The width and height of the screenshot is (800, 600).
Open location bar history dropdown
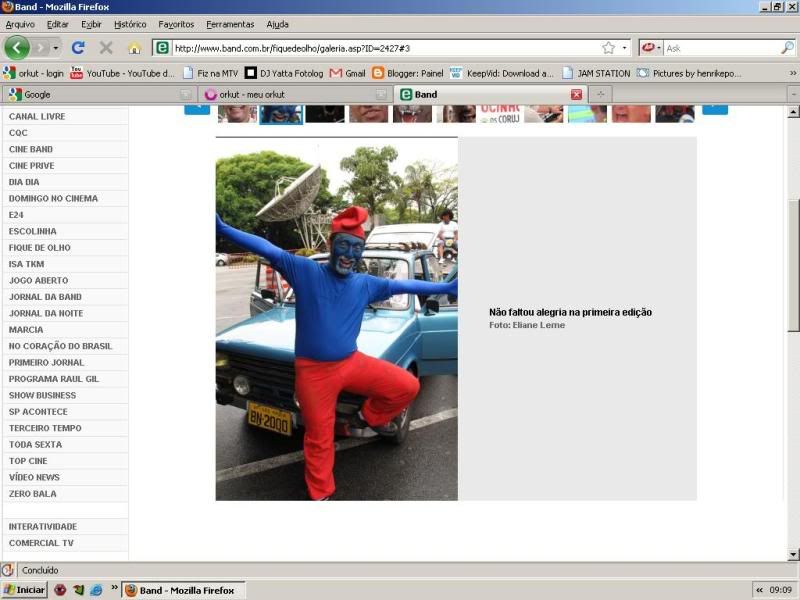(x=624, y=48)
